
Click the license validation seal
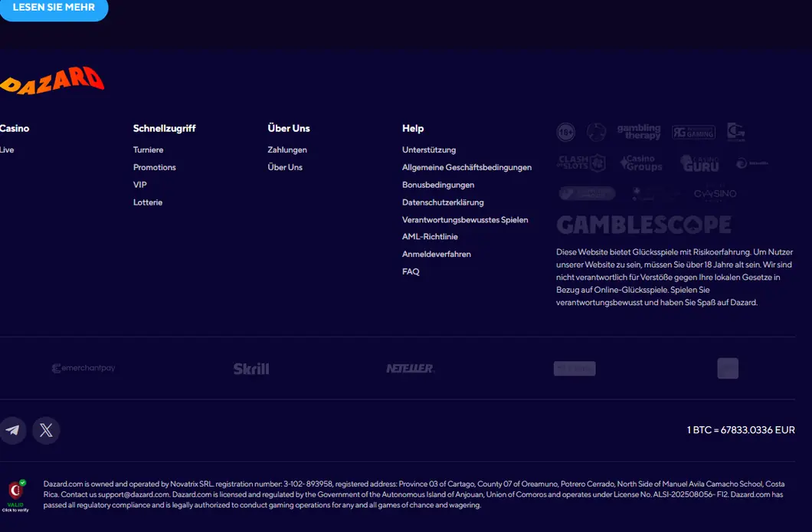tap(15, 496)
